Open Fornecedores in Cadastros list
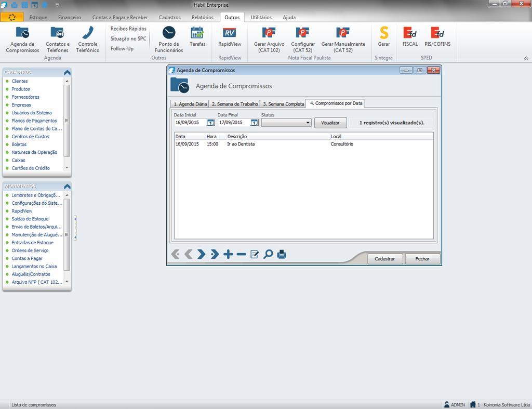The image size is (532, 409). 25,97
